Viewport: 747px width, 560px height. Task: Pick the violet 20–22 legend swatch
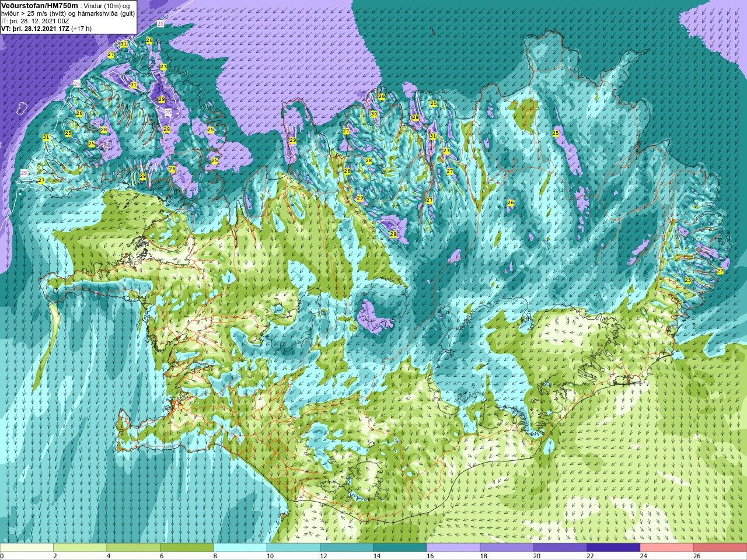560,548
